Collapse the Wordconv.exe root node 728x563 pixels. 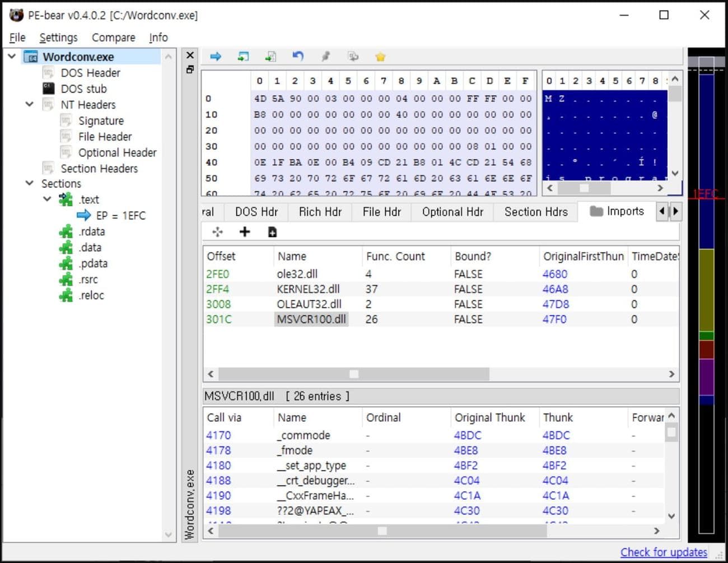point(11,56)
